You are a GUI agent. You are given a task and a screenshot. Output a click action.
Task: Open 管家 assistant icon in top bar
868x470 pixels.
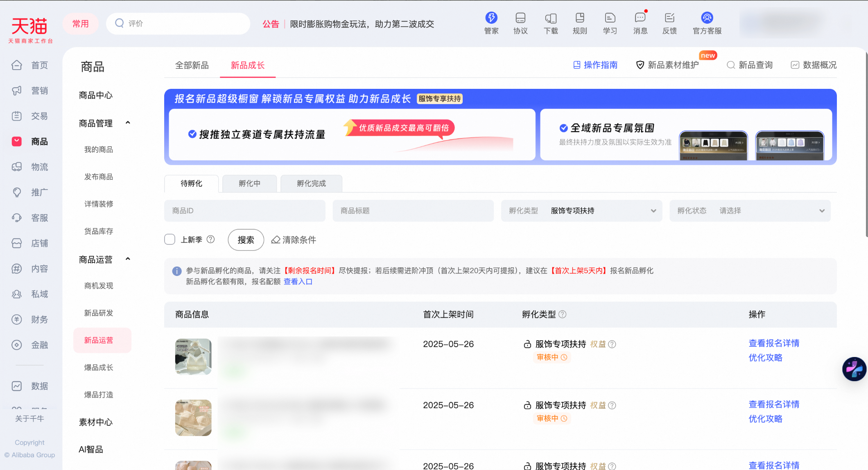pos(491,23)
